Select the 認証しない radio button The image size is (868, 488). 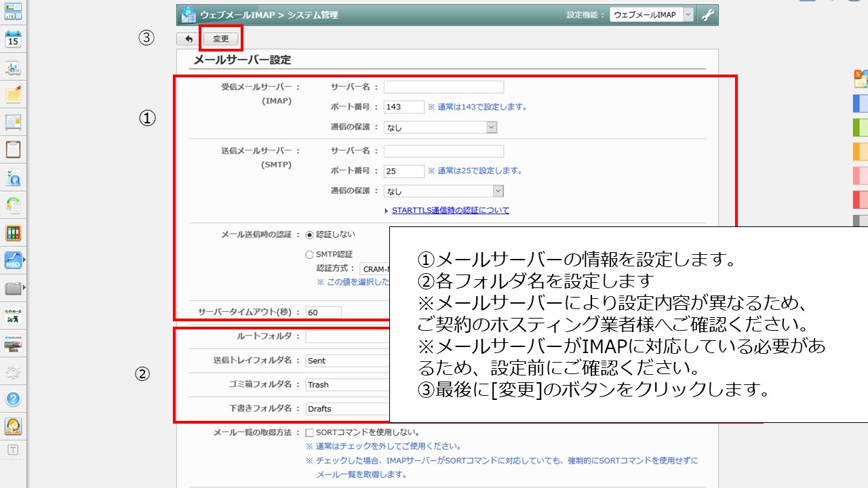(310, 235)
